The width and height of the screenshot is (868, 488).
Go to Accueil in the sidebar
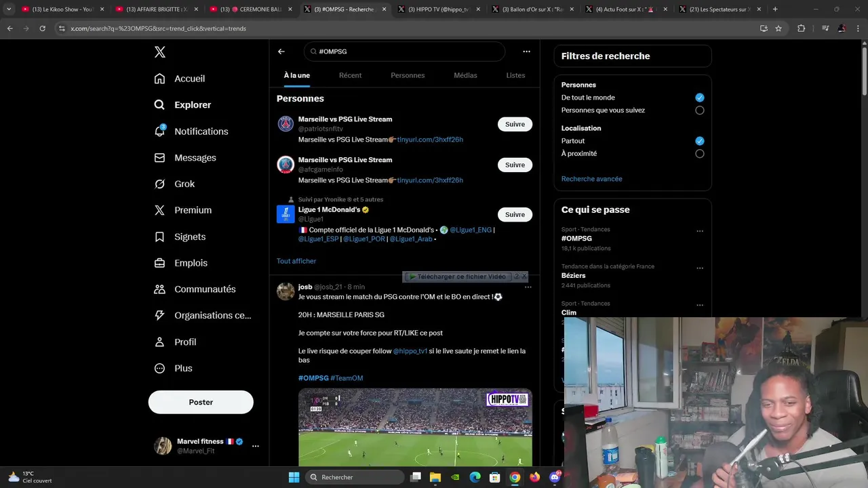click(x=180, y=79)
